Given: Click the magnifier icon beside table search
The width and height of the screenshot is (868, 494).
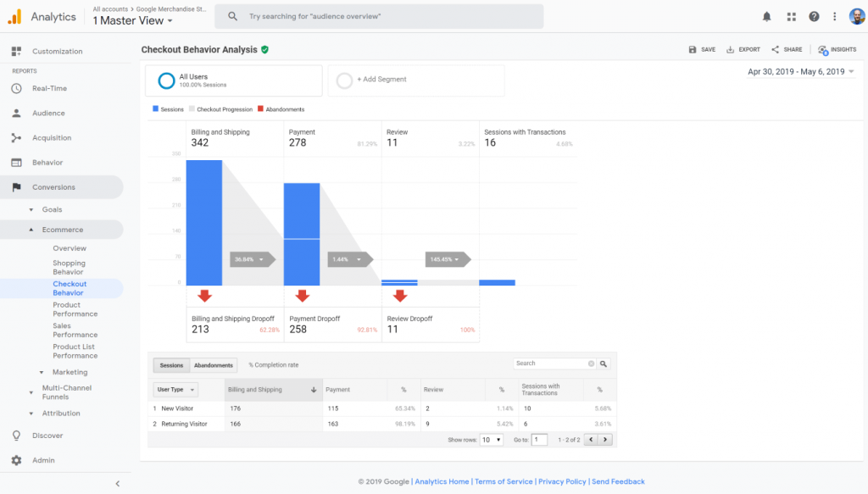Looking at the screenshot, I should tap(602, 363).
